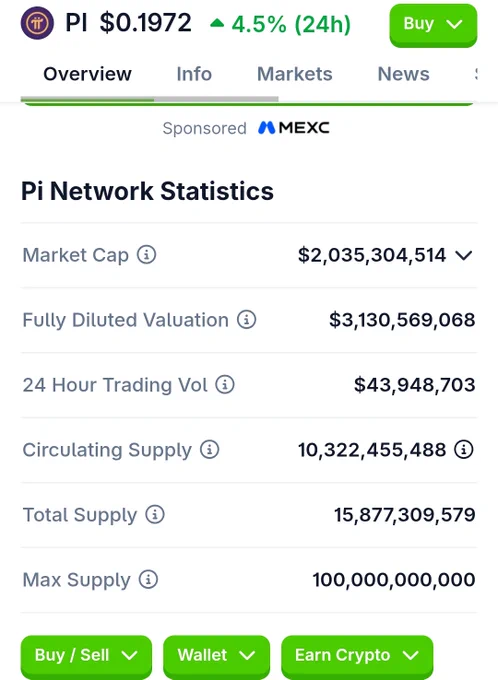Expand the Wallet dropdown

pos(216,656)
